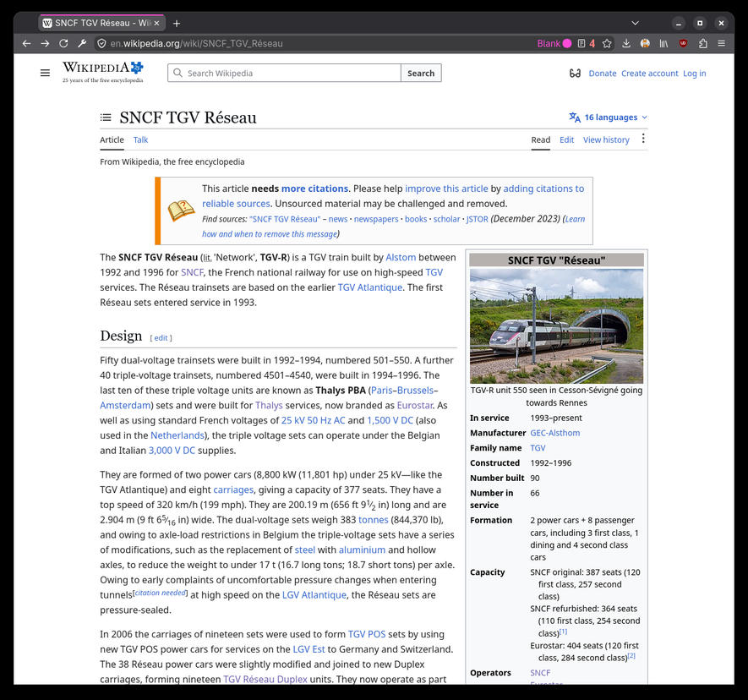Screen dimensions: 748x700
Task: Click the wrench tools icon in toolbar
Action: coord(82,43)
